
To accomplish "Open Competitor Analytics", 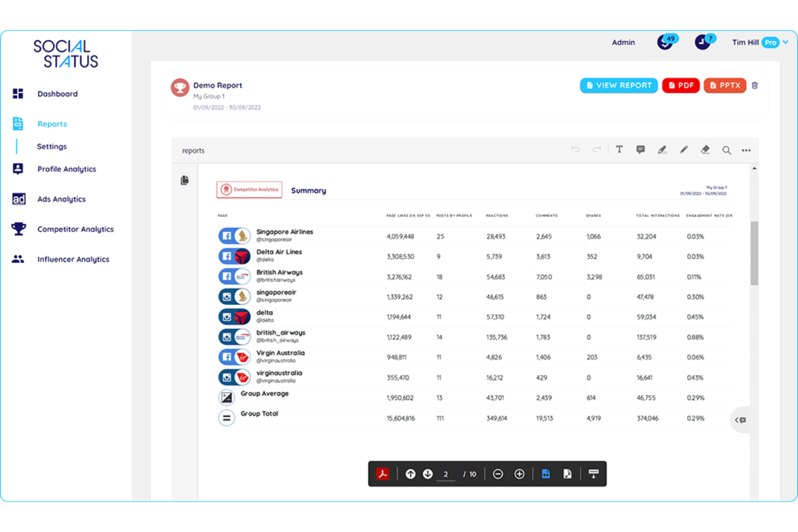I will tap(75, 230).
